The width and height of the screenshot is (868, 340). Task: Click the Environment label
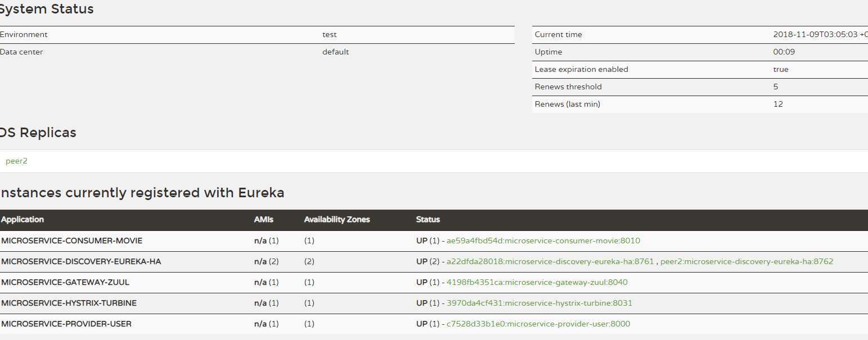point(24,34)
